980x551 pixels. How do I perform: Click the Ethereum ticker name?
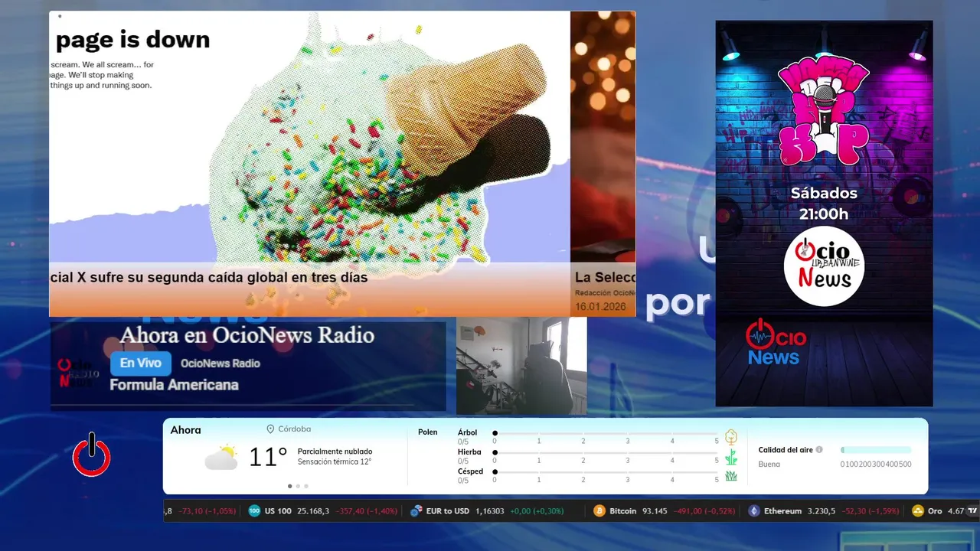click(782, 511)
